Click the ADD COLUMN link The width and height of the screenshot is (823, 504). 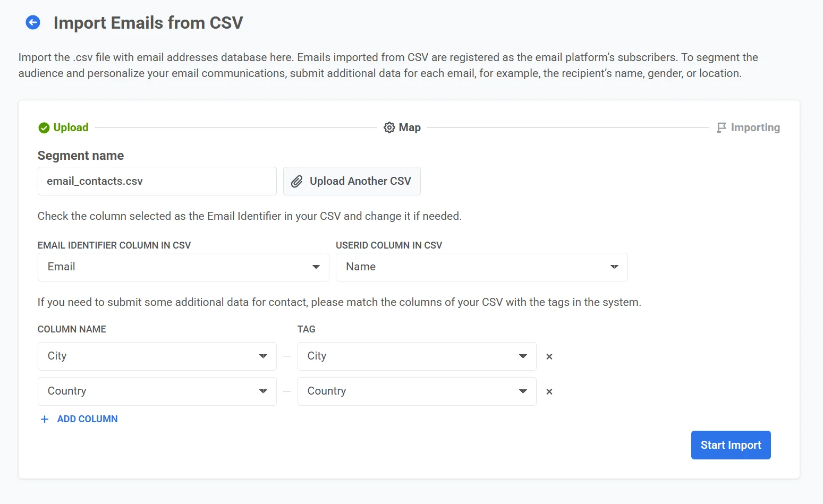pos(87,419)
